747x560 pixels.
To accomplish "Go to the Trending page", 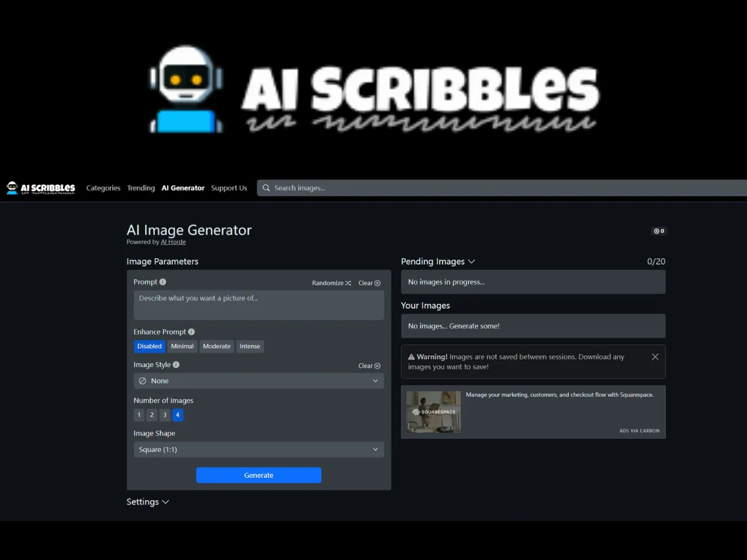I will pos(141,188).
